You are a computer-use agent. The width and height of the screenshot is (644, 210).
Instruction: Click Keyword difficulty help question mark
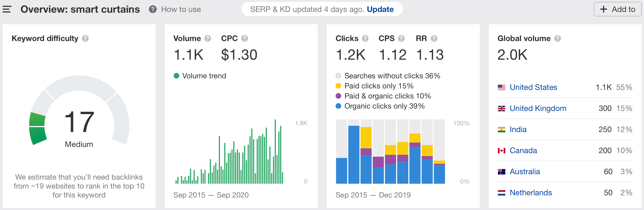[x=85, y=38]
